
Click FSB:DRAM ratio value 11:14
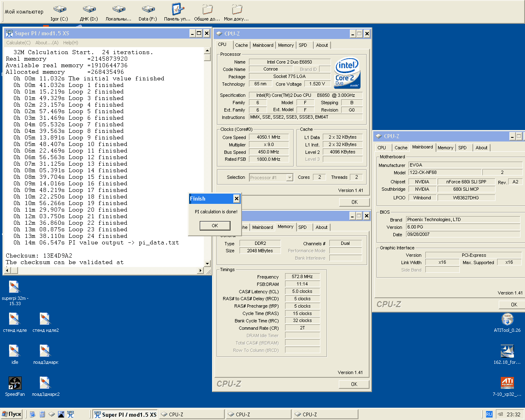point(302,284)
